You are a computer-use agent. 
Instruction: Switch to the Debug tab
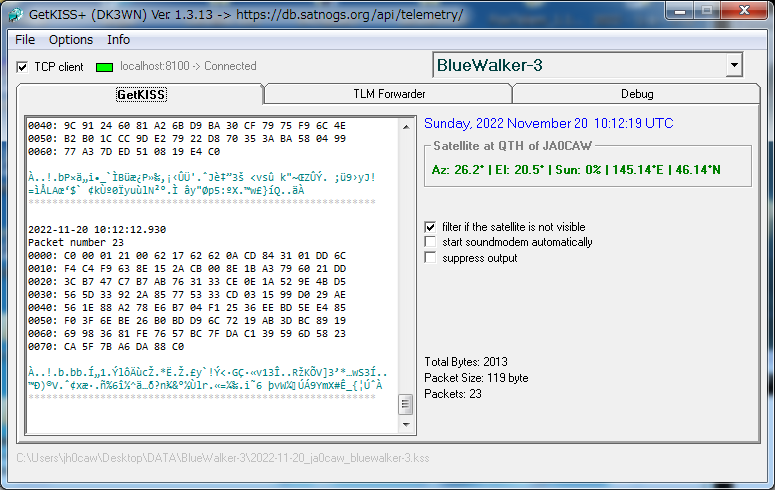point(637,94)
